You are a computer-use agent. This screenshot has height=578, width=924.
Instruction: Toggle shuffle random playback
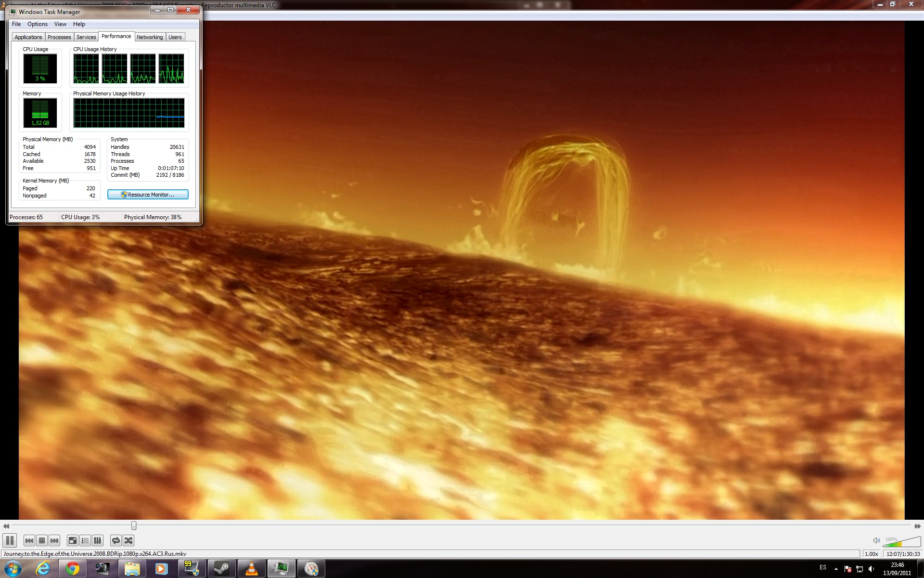pyautogui.click(x=128, y=540)
